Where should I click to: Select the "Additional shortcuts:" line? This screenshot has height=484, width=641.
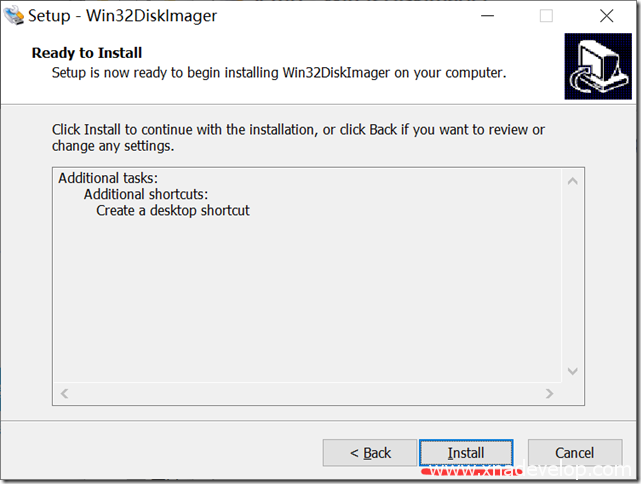145,194
